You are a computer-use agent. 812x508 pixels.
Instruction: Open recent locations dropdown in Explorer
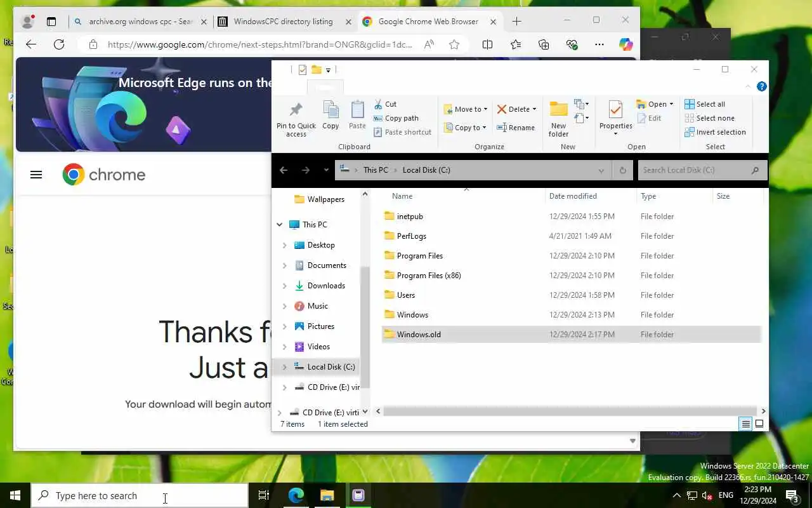326,170
